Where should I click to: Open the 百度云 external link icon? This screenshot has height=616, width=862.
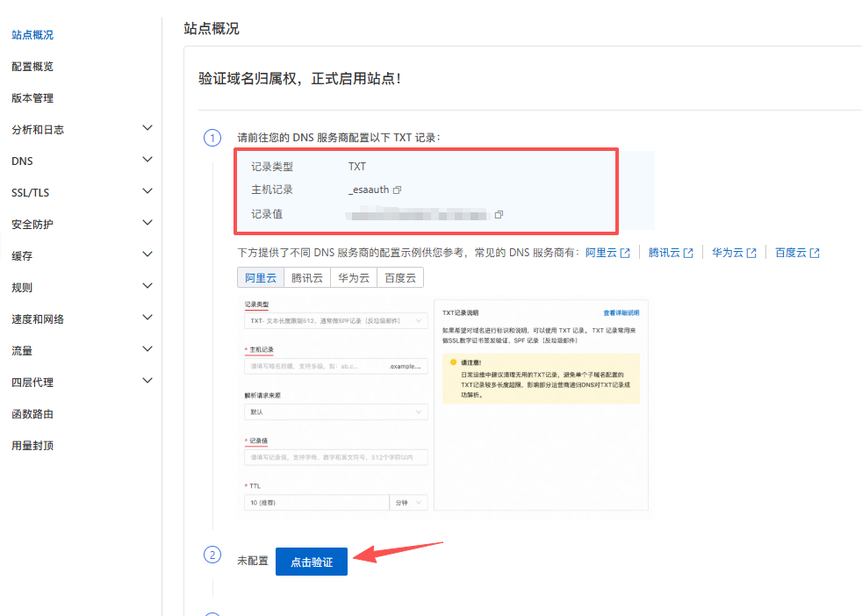point(815,253)
